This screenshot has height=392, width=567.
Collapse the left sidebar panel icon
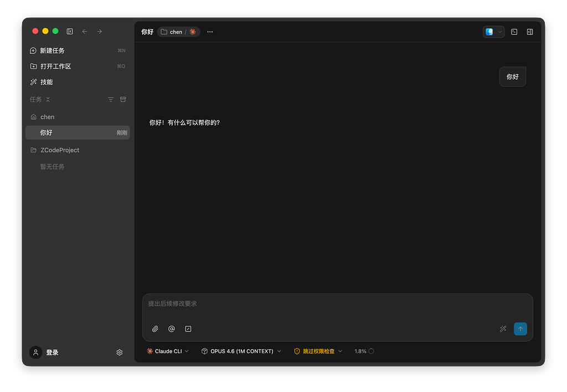pyautogui.click(x=70, y=32)
